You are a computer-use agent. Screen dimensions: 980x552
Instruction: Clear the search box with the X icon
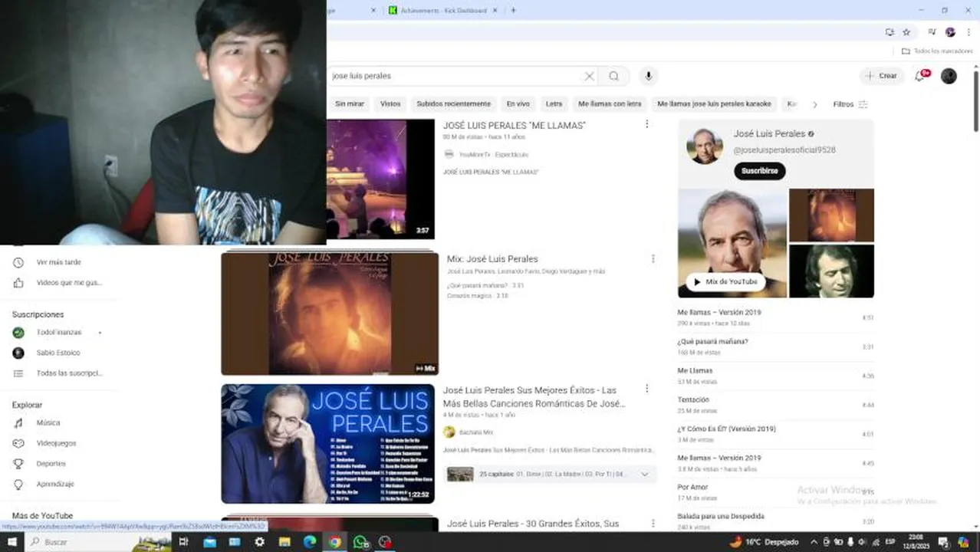click(x=589, y=76)
